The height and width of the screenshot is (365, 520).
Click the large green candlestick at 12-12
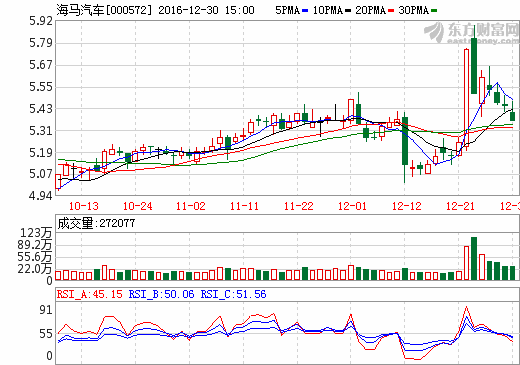click(x=405, y=141)
